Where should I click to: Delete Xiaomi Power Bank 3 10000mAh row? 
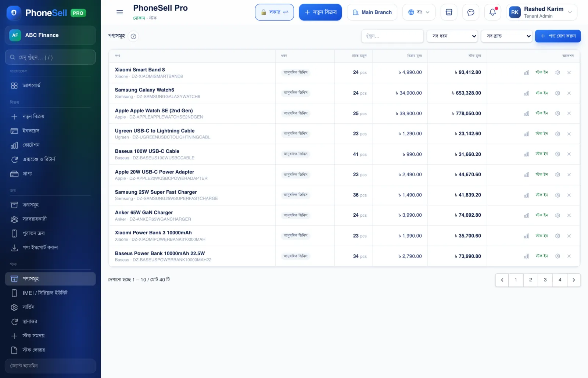pyautogui.click(x=569, y=236)
